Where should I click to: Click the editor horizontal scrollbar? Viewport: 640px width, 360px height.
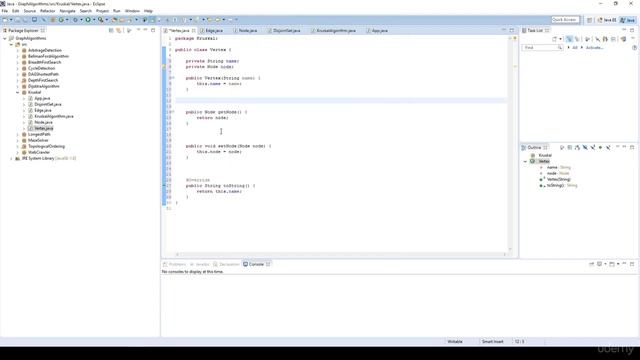point(341,255)
